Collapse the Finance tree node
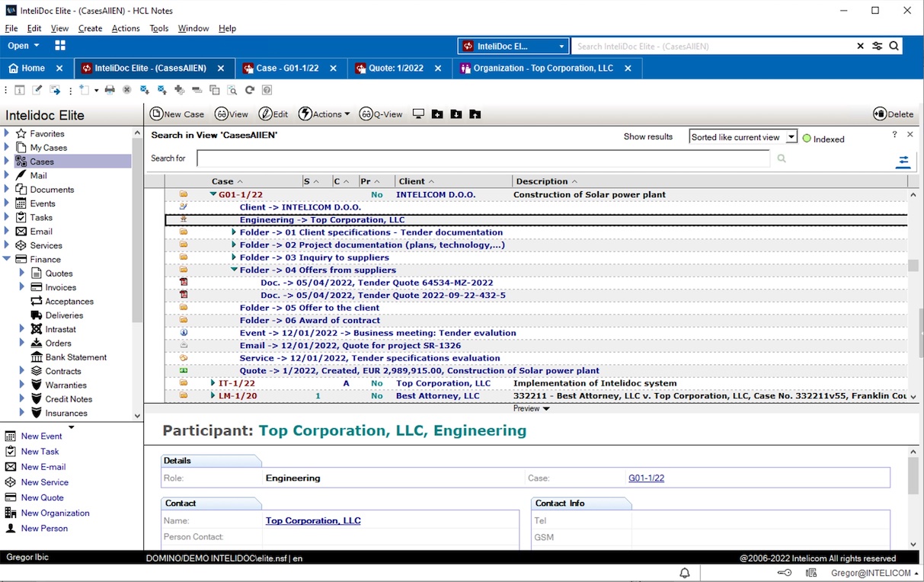 pos(6,259)
